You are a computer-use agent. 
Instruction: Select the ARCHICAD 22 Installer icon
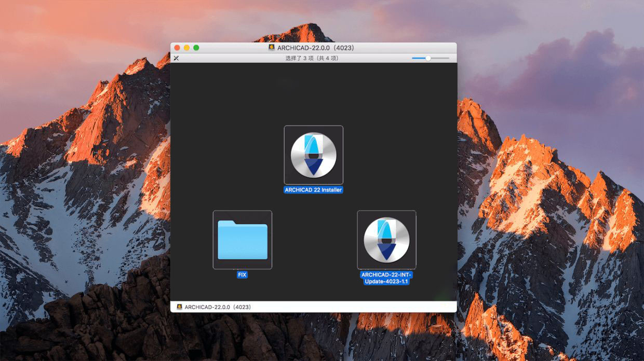(x=314, y=155)
